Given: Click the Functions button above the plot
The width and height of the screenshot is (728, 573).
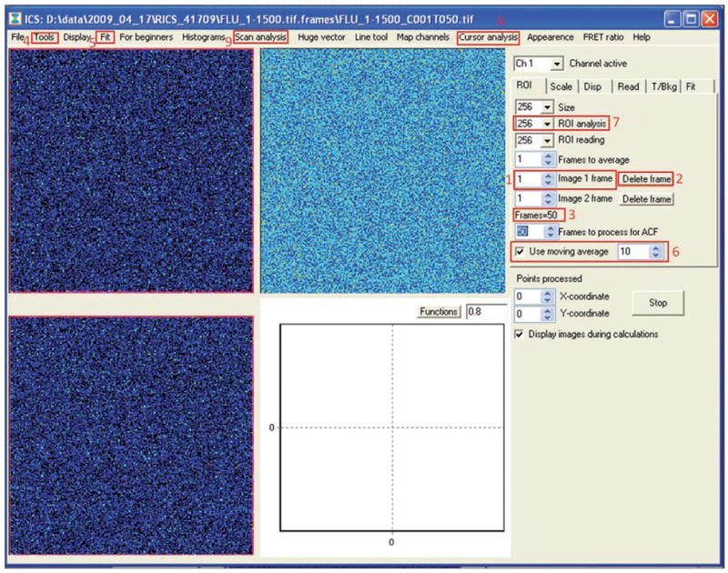Looking at the screenshot, I should 439,312.
